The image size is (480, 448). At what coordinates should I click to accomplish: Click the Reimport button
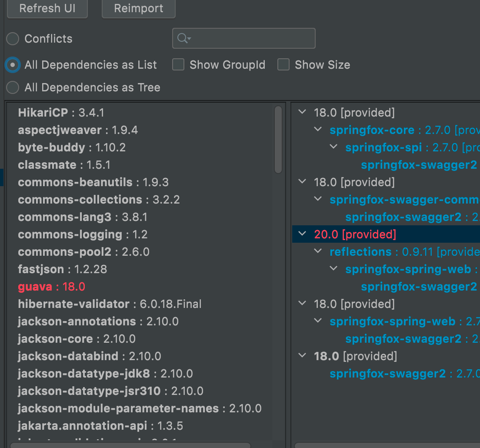point(138,8)
